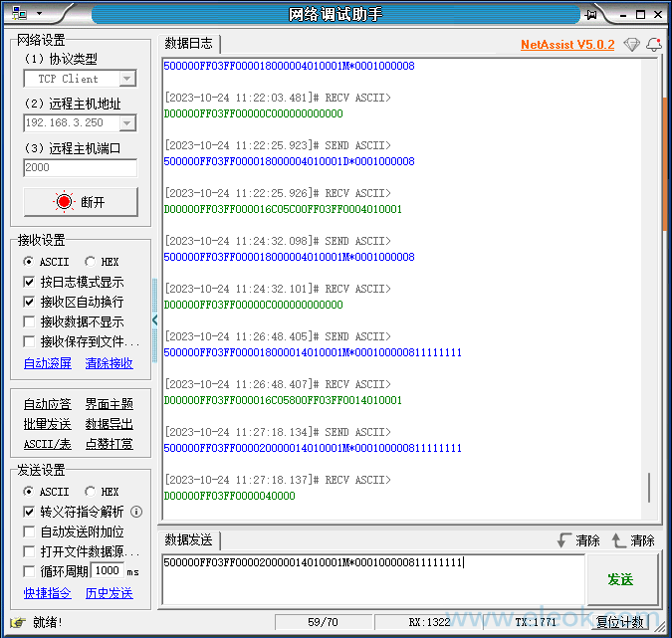
Task: Click the info icon beside 转义符指令解析
Action: tap(136, 512)
